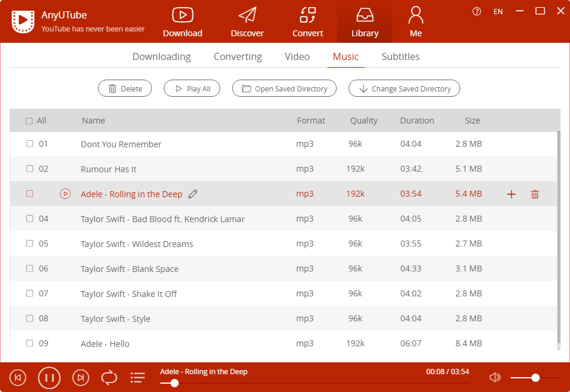Screen dimensions: 570x392
Task: Select the Dont You Remember song name
Action: (121, 144)
